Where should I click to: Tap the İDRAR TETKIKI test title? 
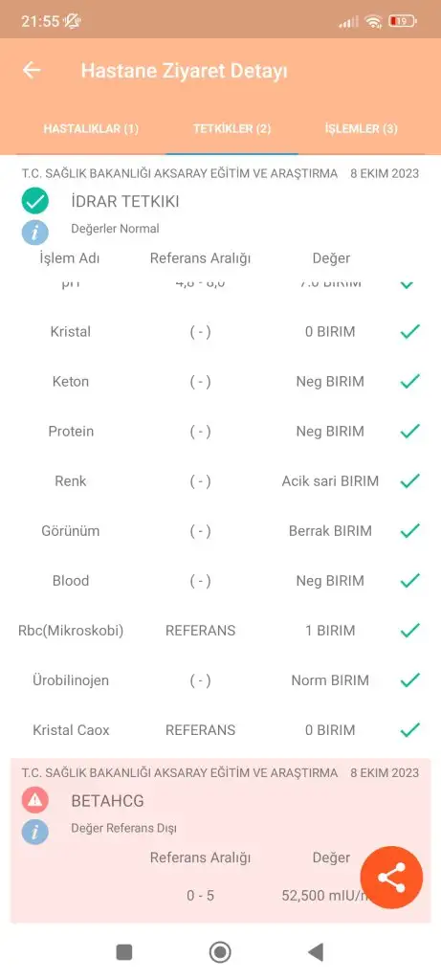click(x=125, y=202)
